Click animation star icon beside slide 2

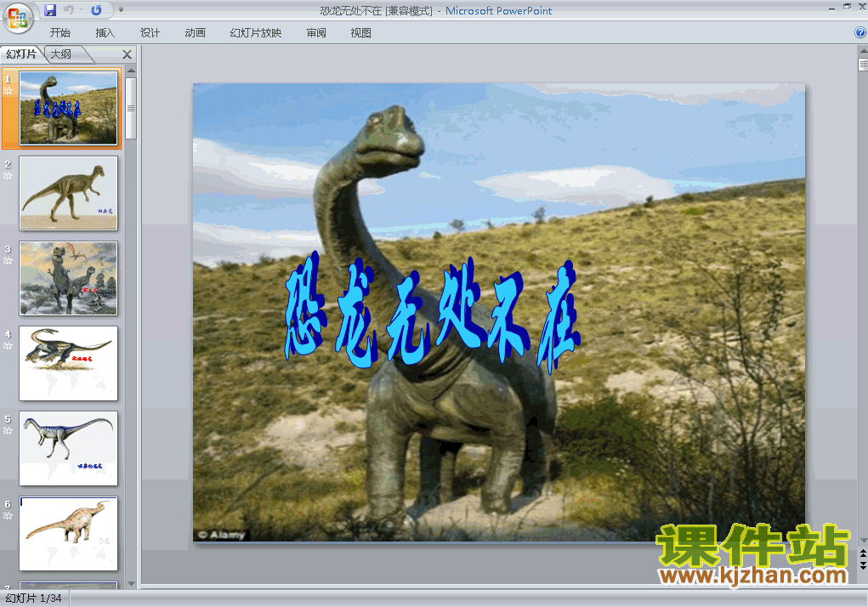pyautogui.click(x=8, y=176)
